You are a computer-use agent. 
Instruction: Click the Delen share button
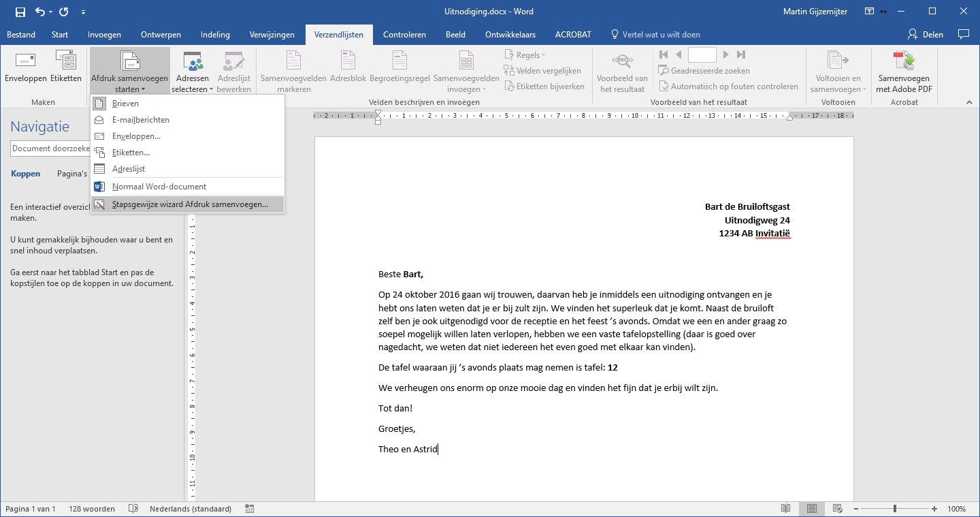pos(926,35)
